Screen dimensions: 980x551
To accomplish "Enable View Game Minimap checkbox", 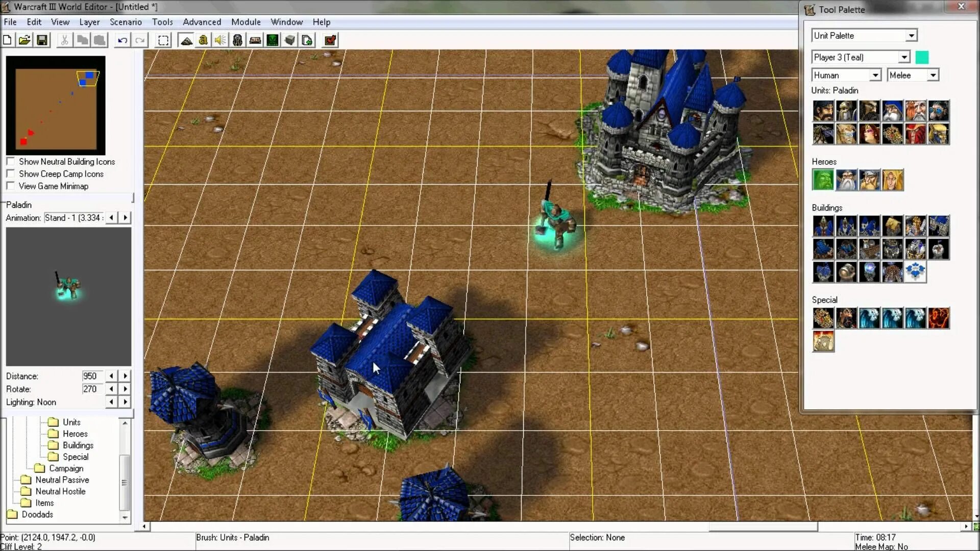I will coord(11,186).
